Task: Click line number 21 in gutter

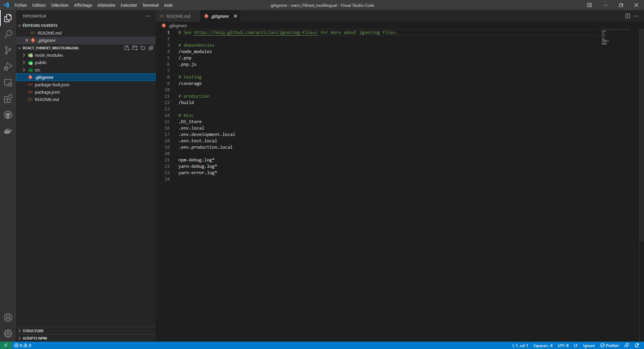Action: (x=167, y=160)
